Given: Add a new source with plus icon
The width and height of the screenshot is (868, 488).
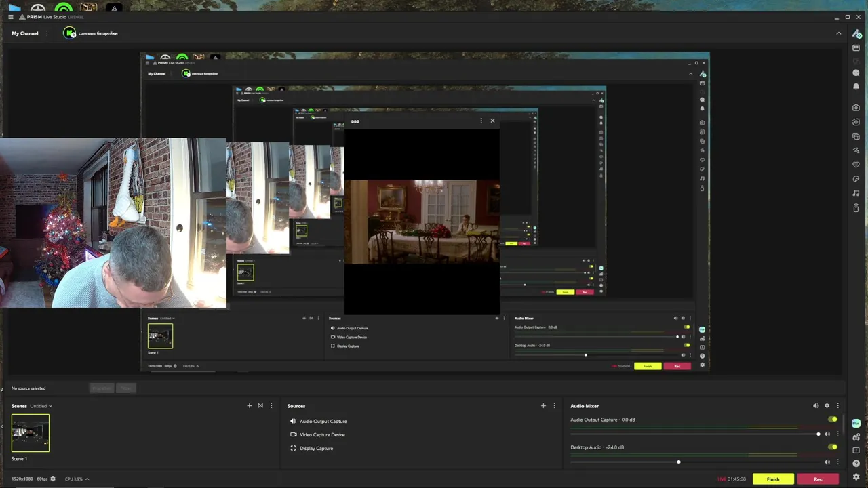Looking at the screenshot, I should [543, 406].
